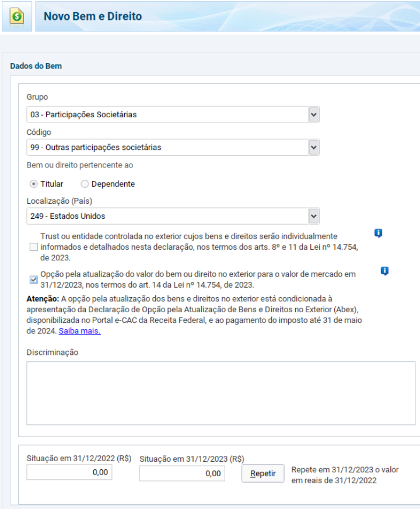Click the Dados do Bem heading
The height and width of the screenshot is (509, 420).
(x=36, y=66)
